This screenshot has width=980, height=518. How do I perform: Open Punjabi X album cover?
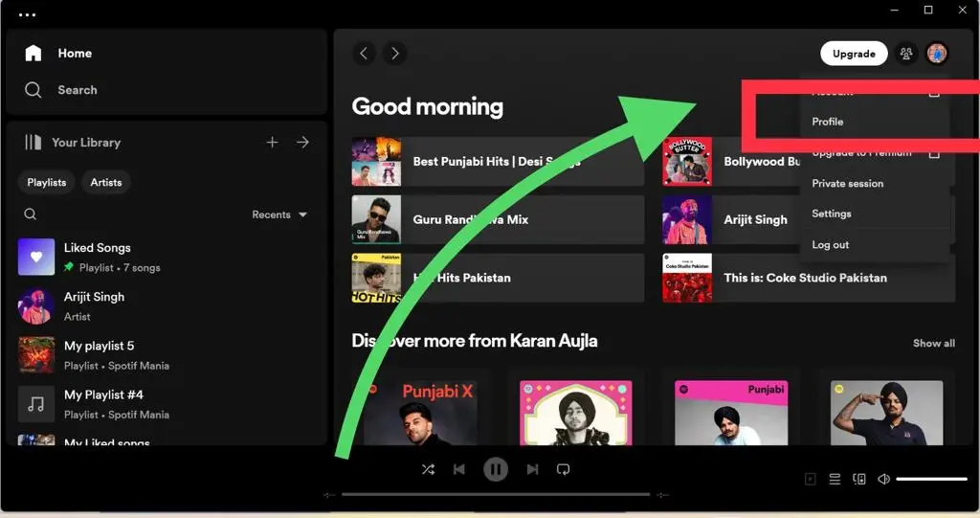pyautogui.click(x=420, y=413)
